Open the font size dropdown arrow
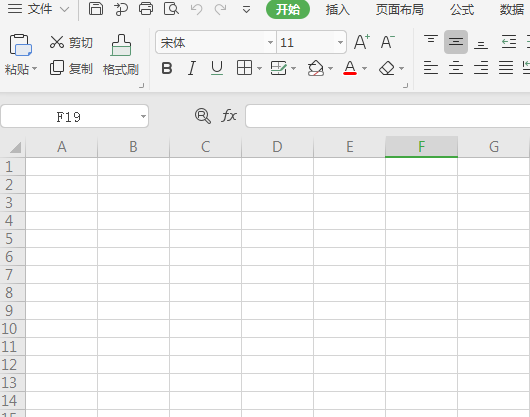 click(340, 43)
